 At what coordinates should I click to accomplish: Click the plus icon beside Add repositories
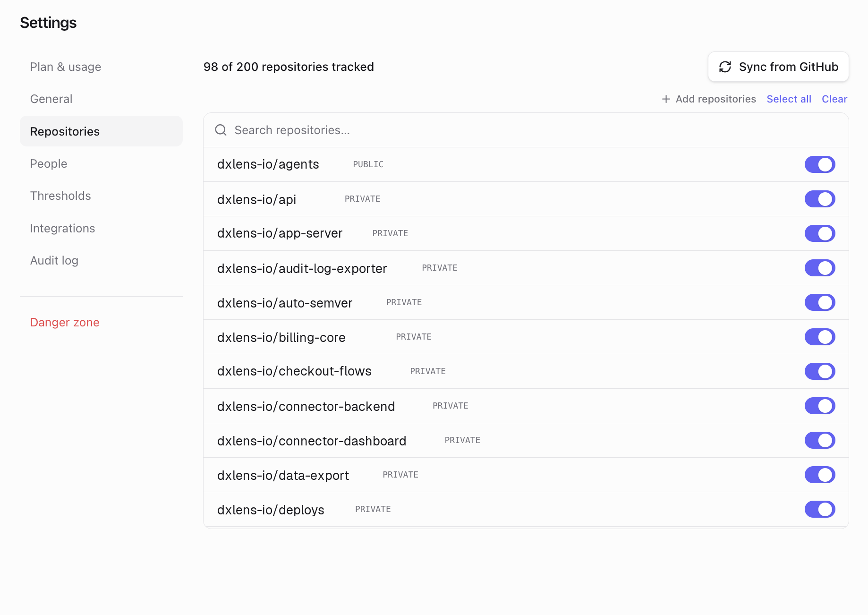(x=666, y=99)
